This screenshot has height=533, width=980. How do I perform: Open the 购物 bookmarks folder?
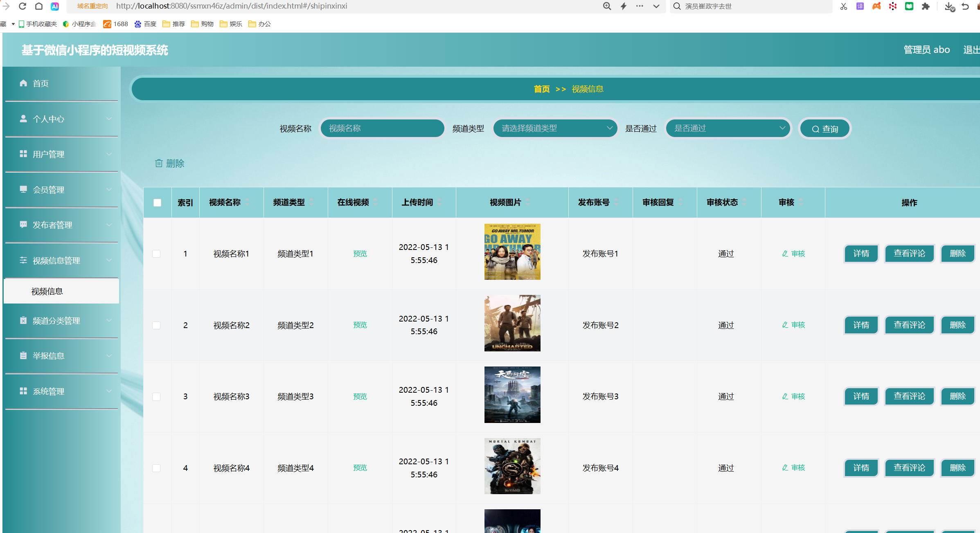pyautogui.click(x=203, y=24)
